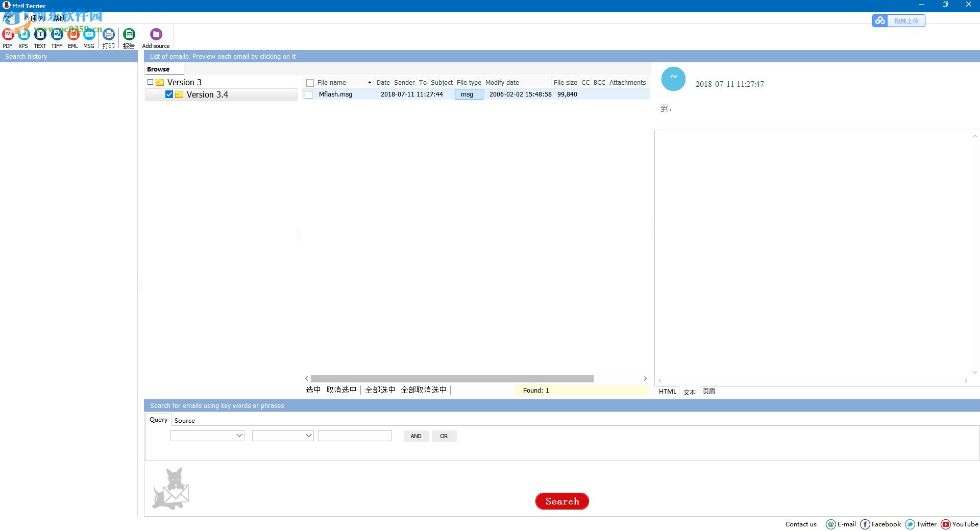Click the email list left scroll arrow
Screen dimensions: 980x531
[x=306, y=379]
